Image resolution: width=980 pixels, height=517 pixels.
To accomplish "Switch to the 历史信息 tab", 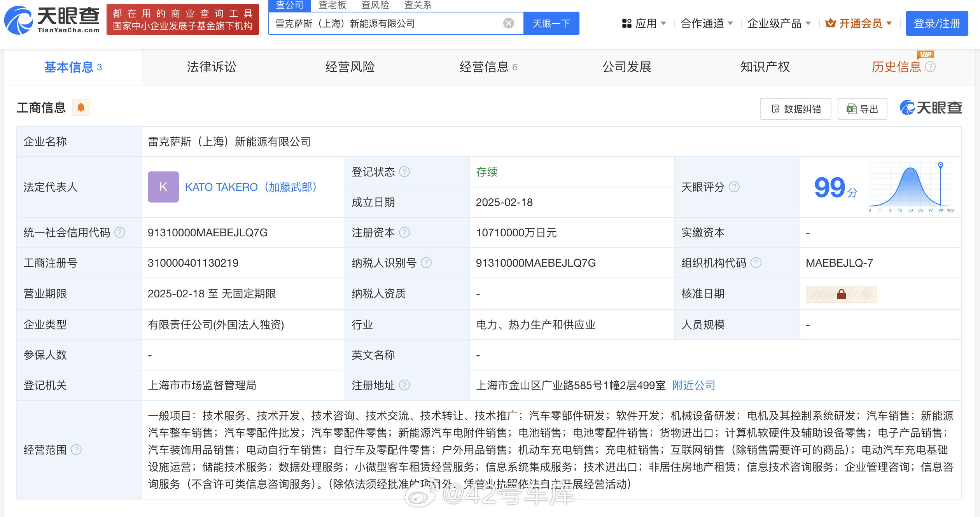I will (x=896, y=67).
